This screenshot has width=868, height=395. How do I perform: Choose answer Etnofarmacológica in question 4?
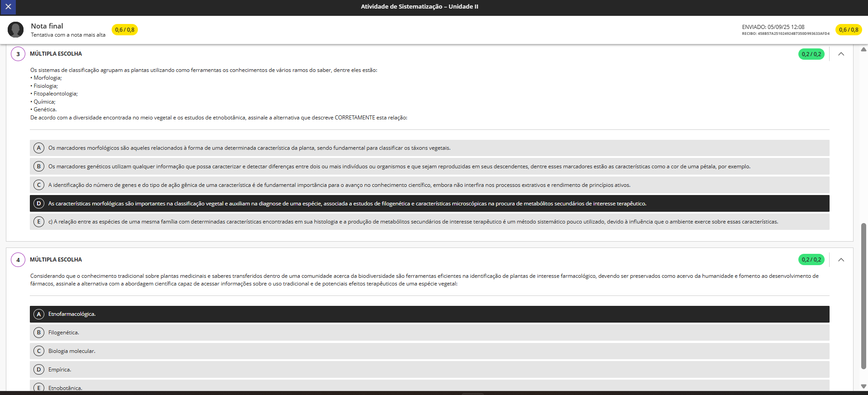coord(429,314)
